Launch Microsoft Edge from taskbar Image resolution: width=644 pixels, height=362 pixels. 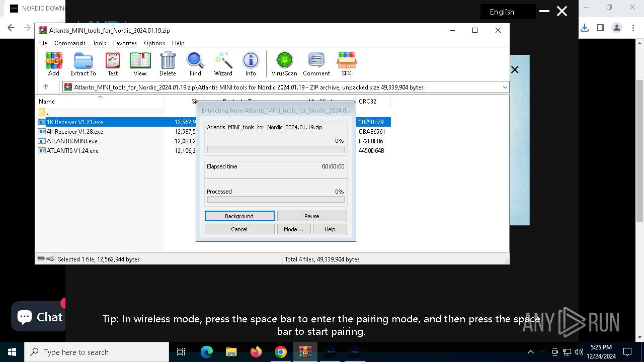pos(207,352)
